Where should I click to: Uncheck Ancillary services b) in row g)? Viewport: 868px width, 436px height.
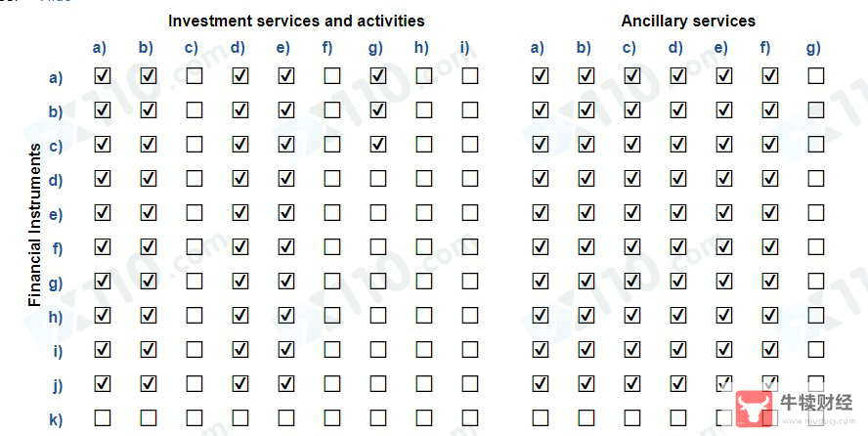point(586,282)
